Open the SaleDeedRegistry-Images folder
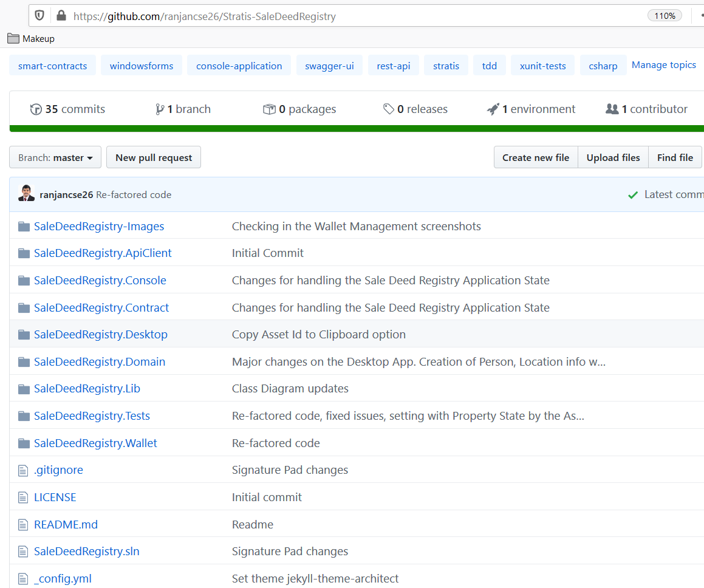This screenshot has height=588, width=704. 99,226
